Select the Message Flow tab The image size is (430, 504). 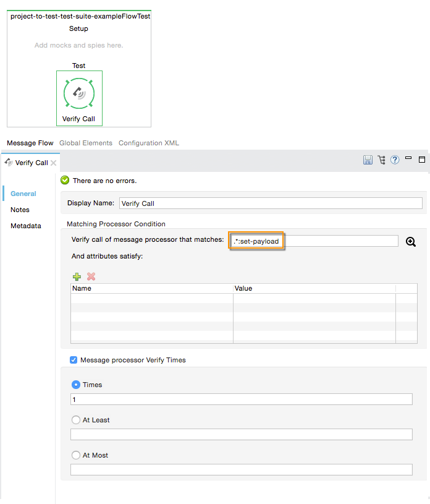(x=30, y=143)
